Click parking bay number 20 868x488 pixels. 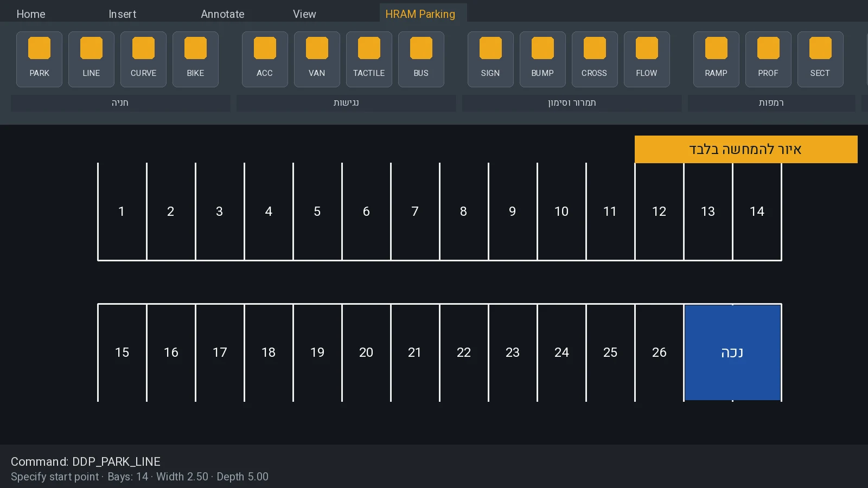366,352
